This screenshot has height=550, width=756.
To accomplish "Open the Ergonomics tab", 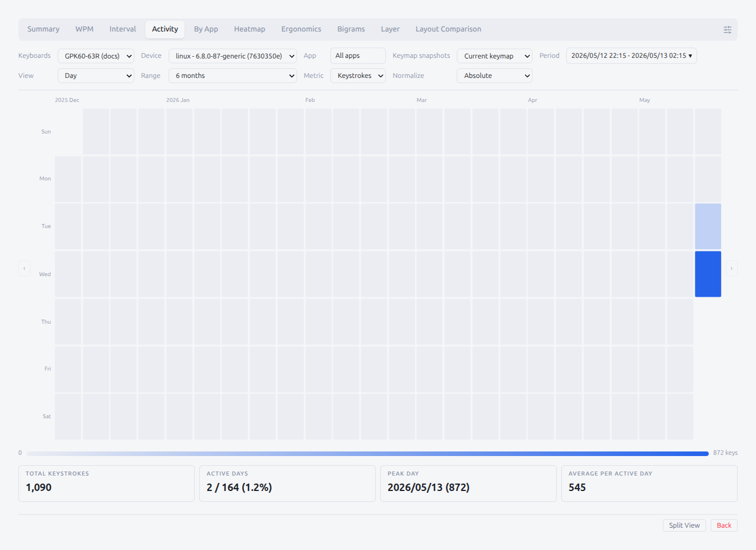I will (301, 29).
